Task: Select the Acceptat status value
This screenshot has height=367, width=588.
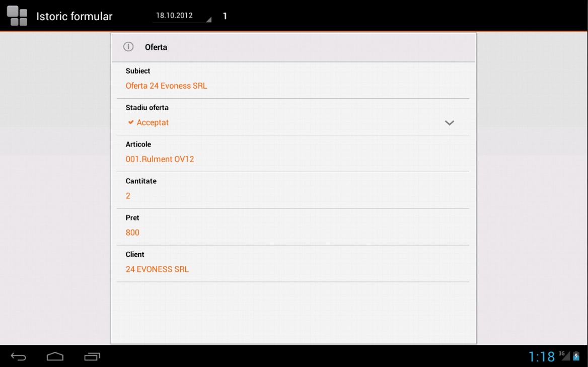Action: pyautogui.click(x=153, y=122)
